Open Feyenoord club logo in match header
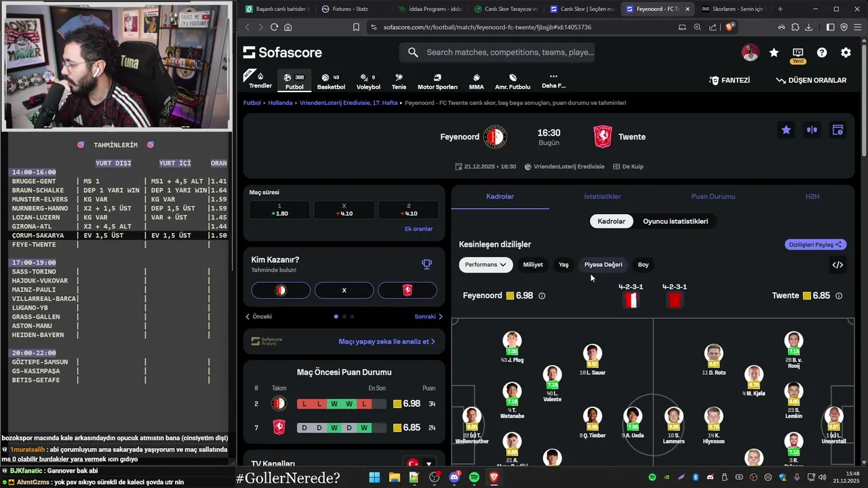 point(495,137)
